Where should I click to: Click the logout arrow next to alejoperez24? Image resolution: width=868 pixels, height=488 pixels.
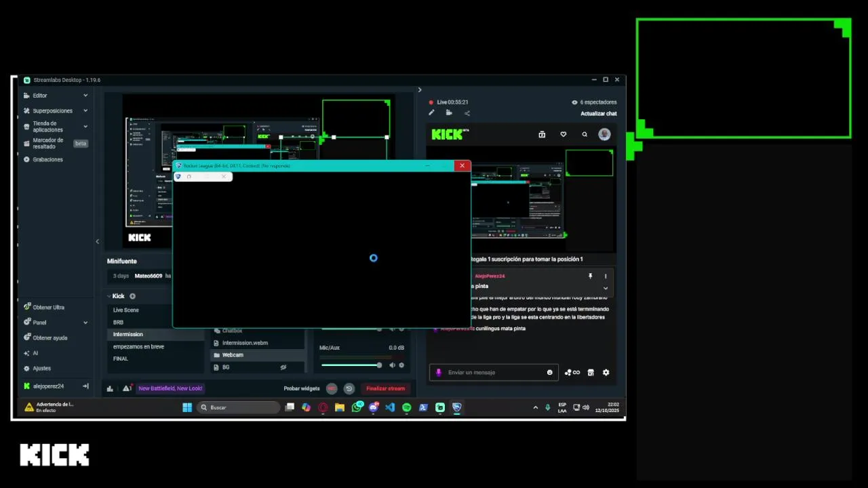(x=85, y=386)
